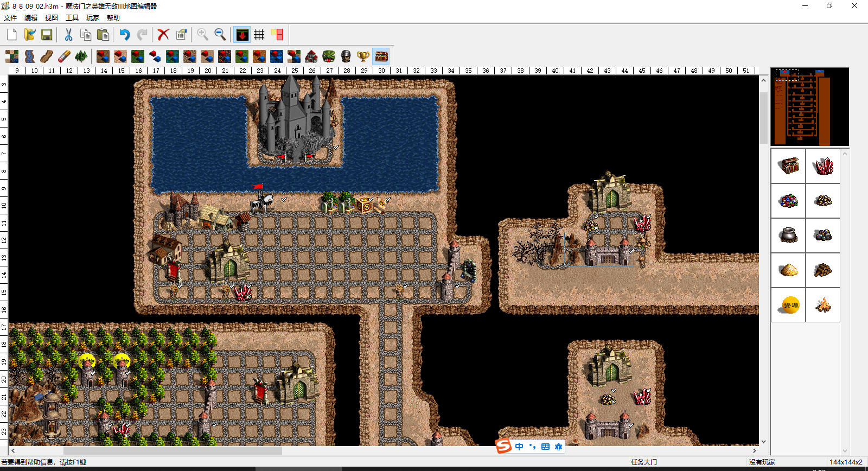Pick the sulfur pile resource in palette
Screen dimensions: 868x471
pos(789,270)
